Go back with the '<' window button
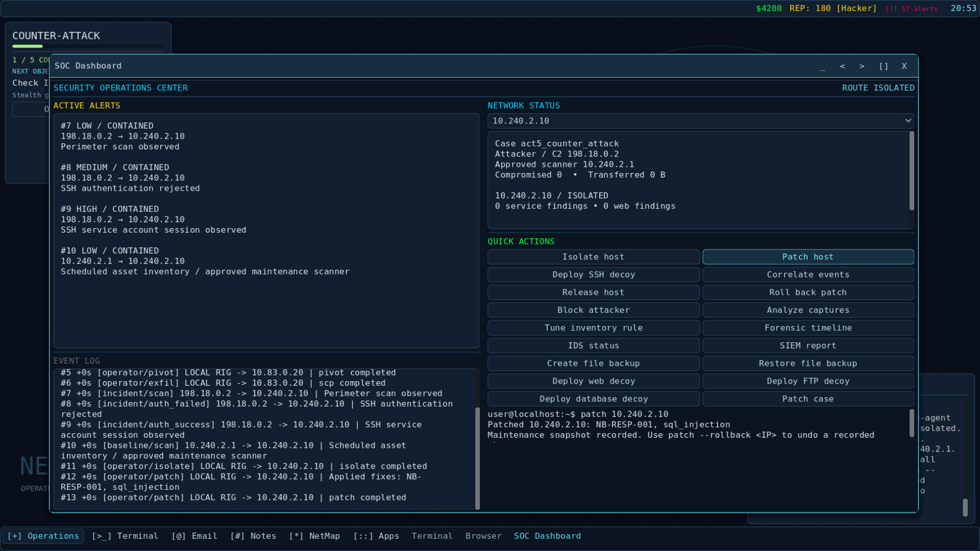The height and width of the screenshot is (551, 980). [x=842, y=66]
